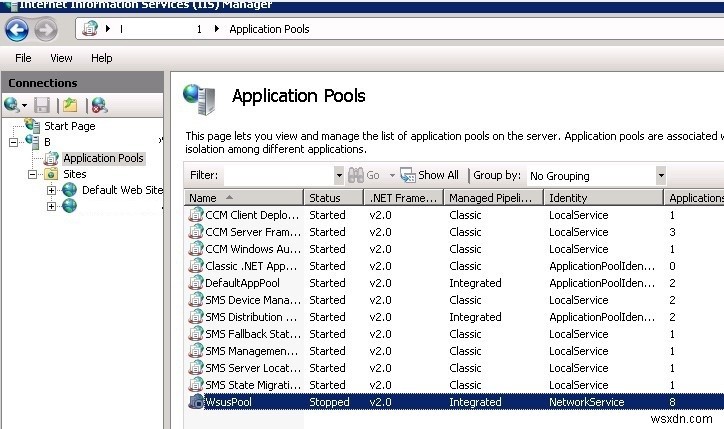Sort by the .NET Frame... column header
The image size is (724, 429).
coord(404,198)
